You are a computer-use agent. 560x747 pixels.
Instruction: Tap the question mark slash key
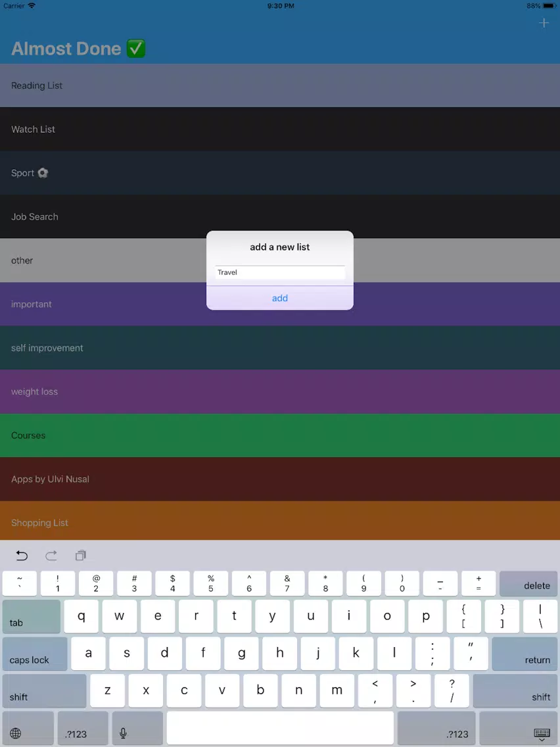(x=452, y=691)
